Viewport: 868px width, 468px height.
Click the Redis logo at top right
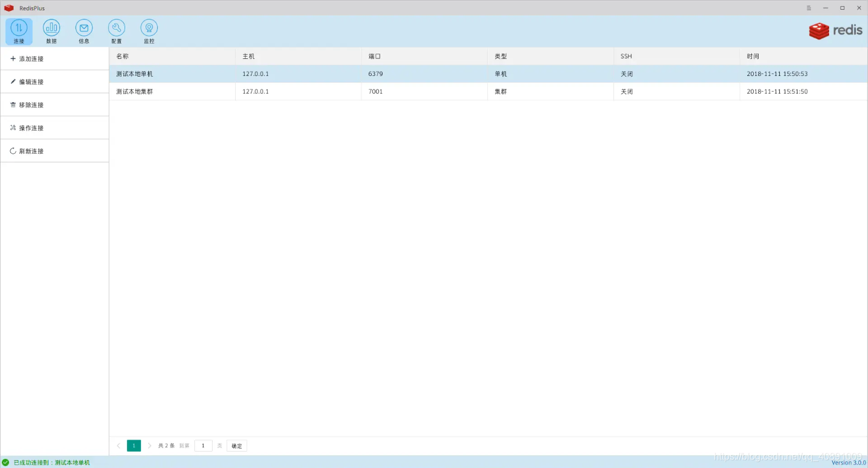click(x=835, y=31)
